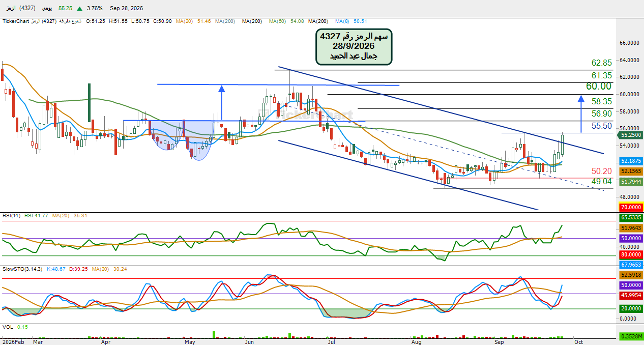This screenshot has width=644, height=345.
Task: Click the VOL panel label
Action: tap(7, 327)
